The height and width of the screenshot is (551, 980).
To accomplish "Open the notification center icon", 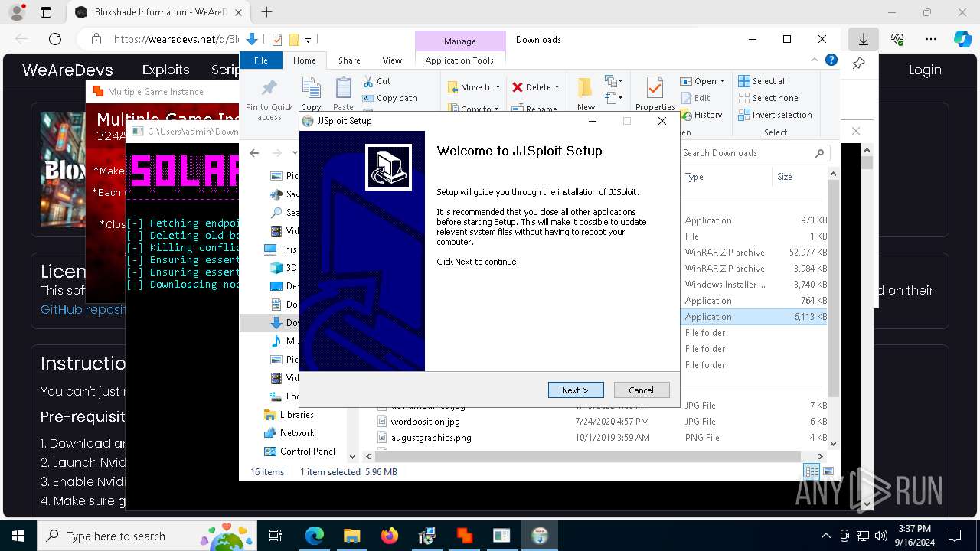I will tap(955, 536).
